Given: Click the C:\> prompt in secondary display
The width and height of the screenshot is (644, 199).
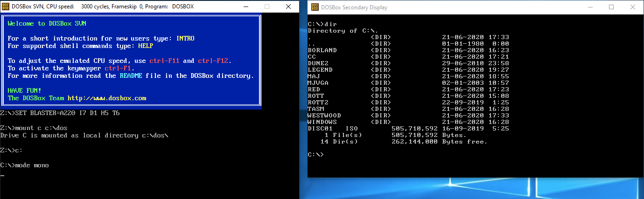Looking at the screenshot, I should pos(315,154).
